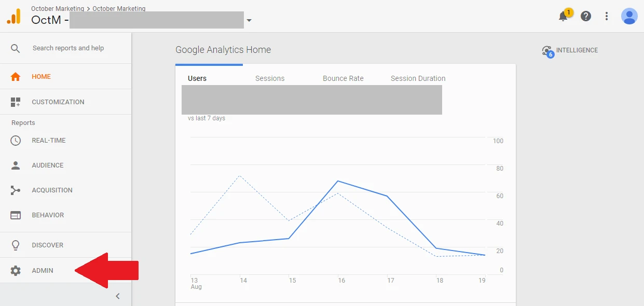
Task: Expand the Acquisition reports section
Action: point(52,190)
